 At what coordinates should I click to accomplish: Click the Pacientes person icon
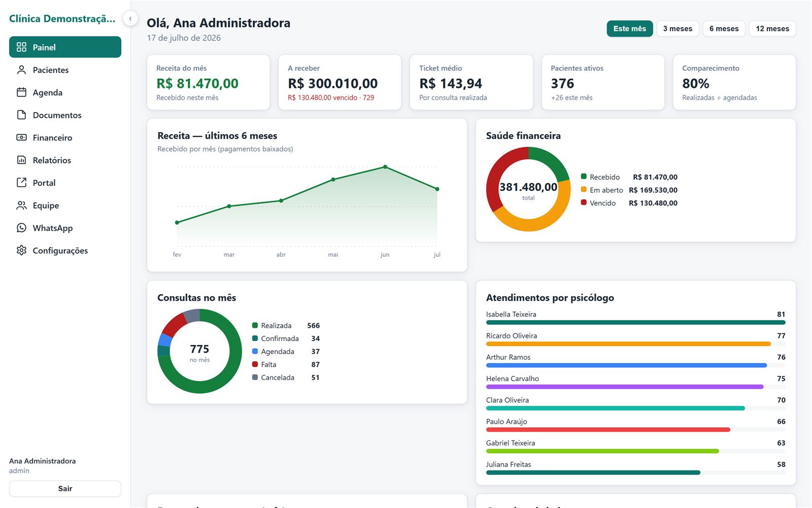point(21,70)
